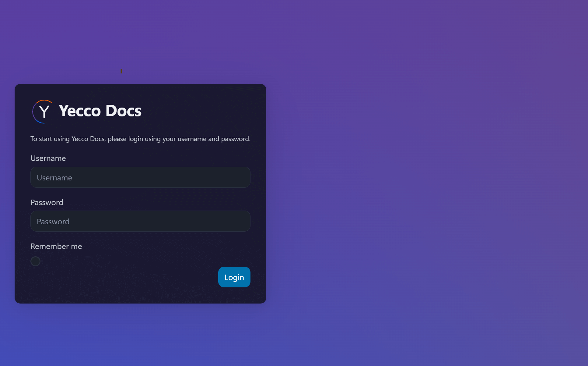Click the Password field label
This screenshot has height=366, width=588.
click(x=47, y=202)
